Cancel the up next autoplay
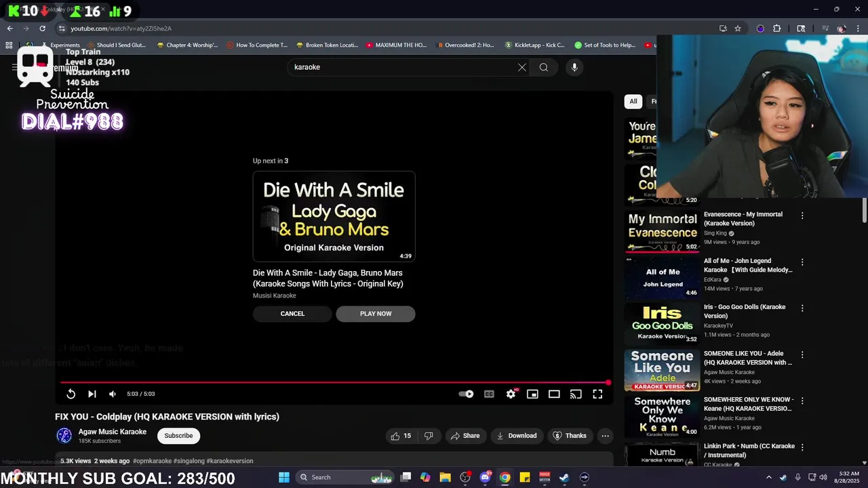Image resolution: width=868 pixels, height=488 pixels. tap(292, 314)
